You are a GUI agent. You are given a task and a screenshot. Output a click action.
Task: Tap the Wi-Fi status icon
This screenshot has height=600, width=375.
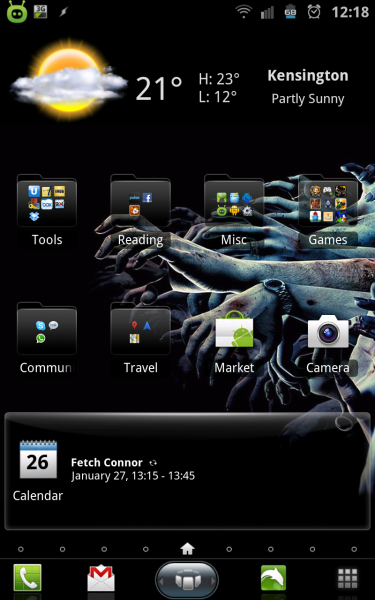pos(243,12)
